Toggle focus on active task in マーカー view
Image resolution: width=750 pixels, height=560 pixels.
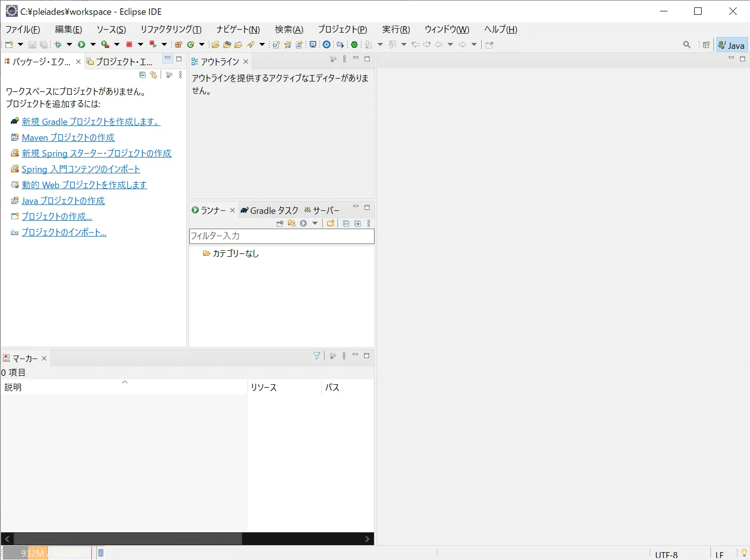pos(333,356)
